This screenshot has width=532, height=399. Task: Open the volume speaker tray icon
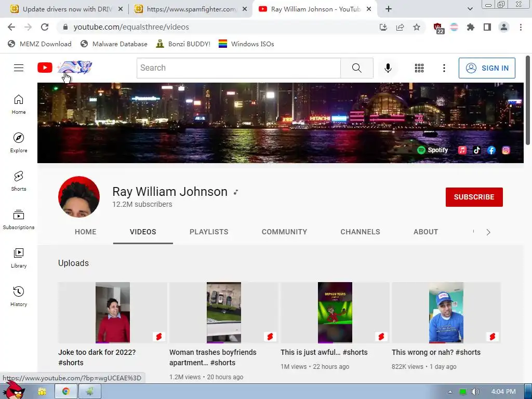tap(475, 392)
